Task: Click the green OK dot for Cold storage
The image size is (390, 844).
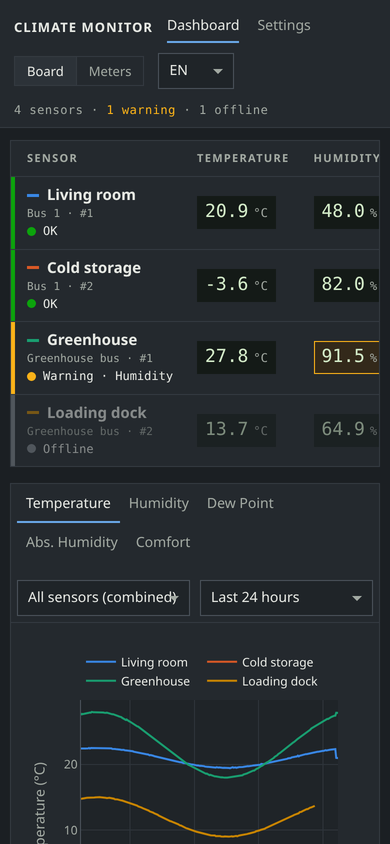Action: click(31, 304)
